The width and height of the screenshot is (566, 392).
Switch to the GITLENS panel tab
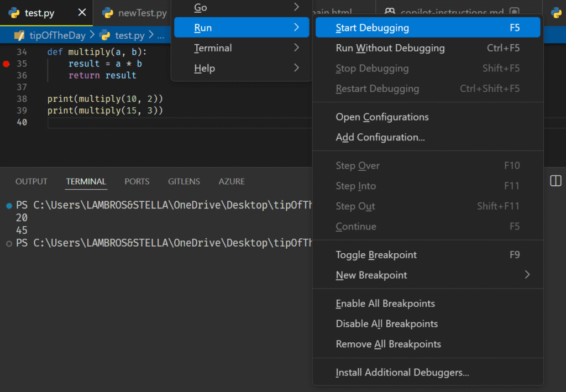(184, 181)
